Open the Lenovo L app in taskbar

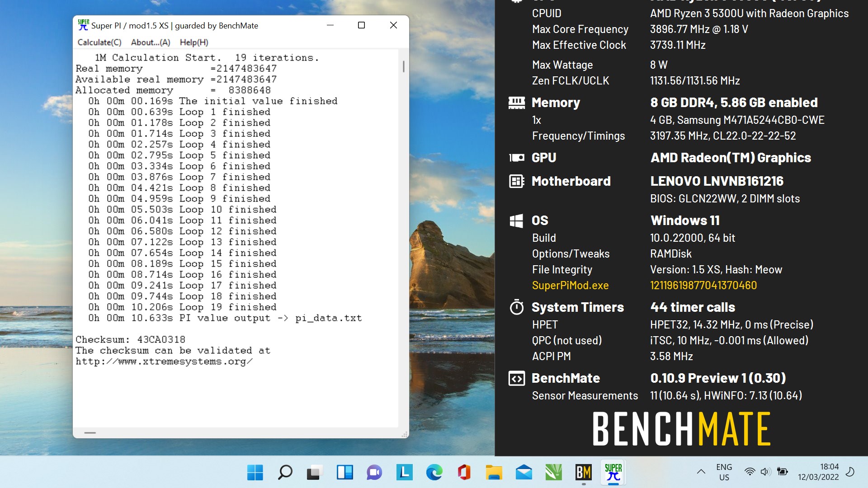404,473
